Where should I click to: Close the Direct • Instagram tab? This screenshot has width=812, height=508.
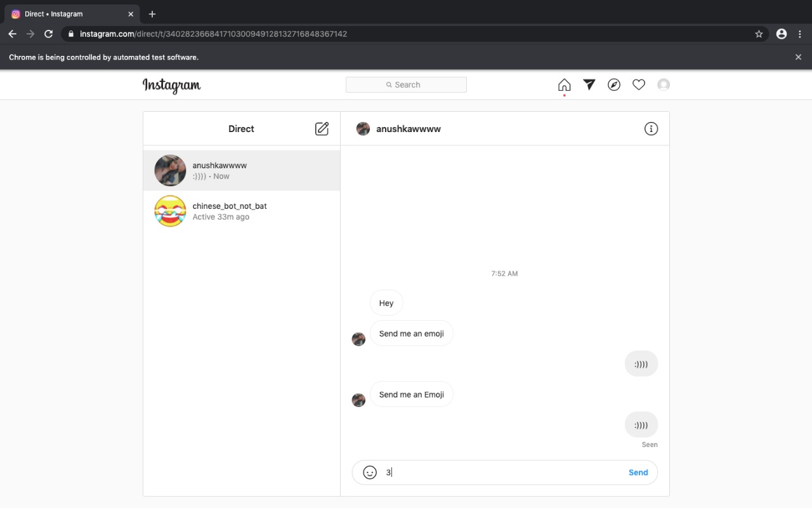point(131,14)
